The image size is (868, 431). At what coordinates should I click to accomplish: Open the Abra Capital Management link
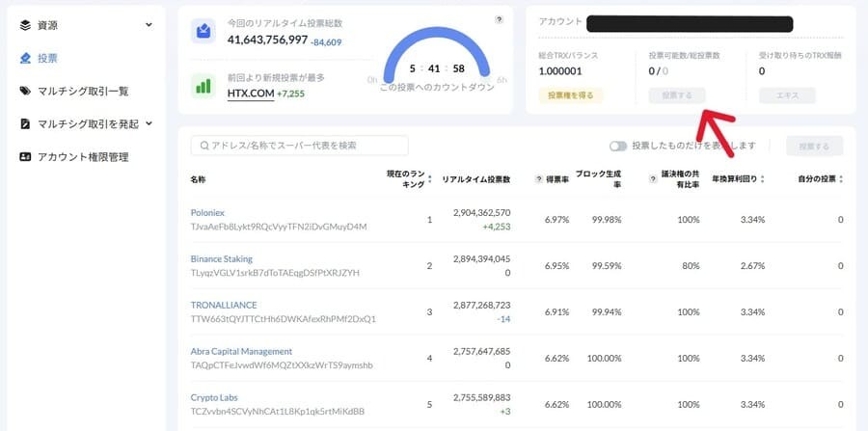241,351
